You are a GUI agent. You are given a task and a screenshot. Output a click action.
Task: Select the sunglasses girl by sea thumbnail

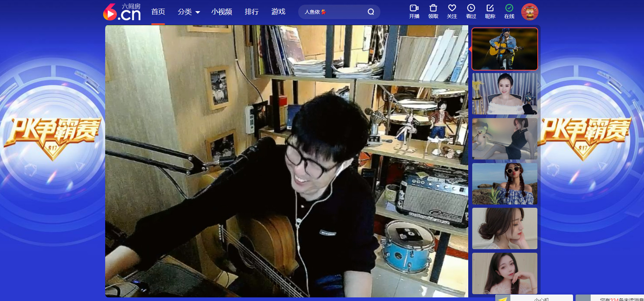coord(505,184)
